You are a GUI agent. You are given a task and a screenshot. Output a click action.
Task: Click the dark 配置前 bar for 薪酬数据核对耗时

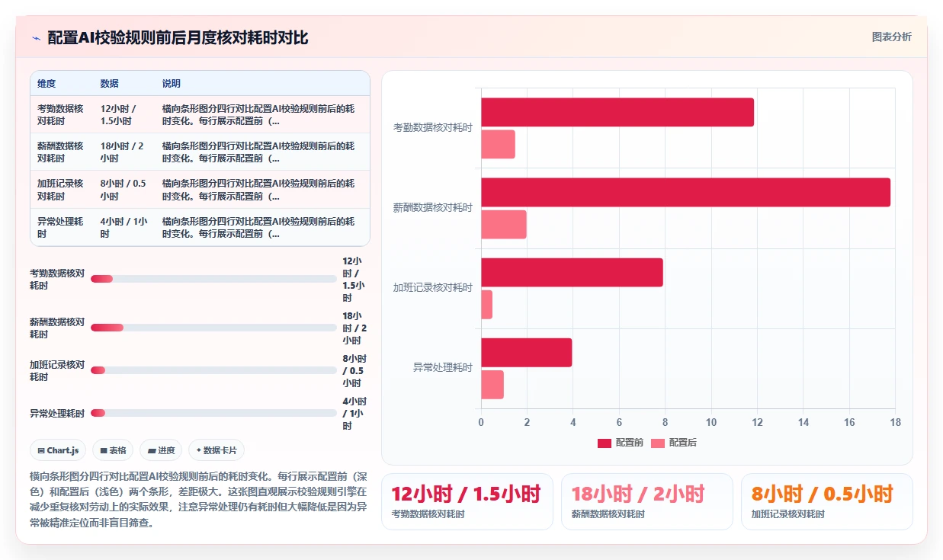coord(685,192)
